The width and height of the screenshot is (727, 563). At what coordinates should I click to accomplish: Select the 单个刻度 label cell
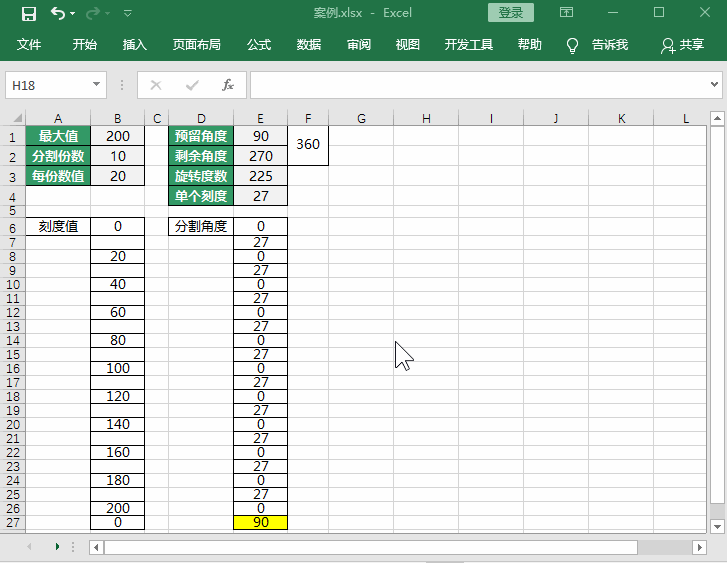click(201, 196)
